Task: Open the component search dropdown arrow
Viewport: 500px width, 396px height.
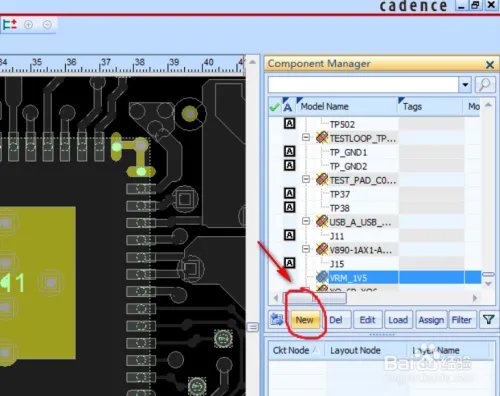Action: coord(465,85)
